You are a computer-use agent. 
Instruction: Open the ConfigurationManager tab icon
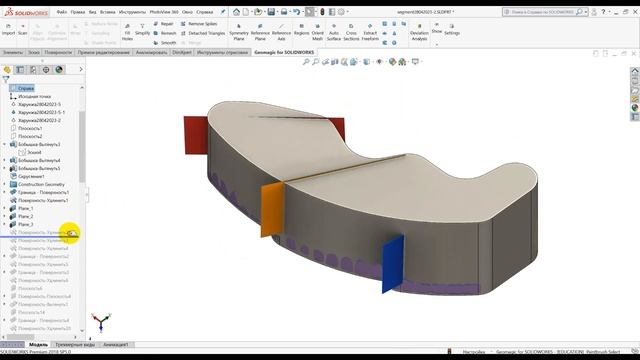coord(33,70)
